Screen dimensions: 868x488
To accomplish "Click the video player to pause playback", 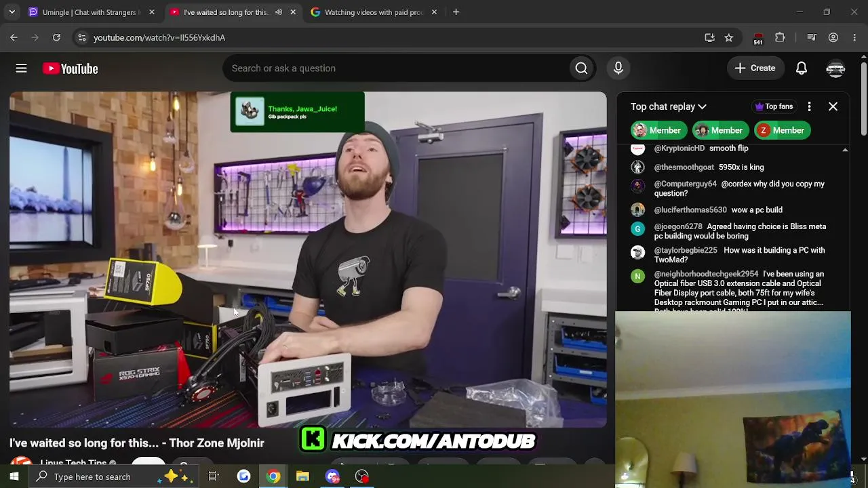I will click(x=308, y=260).
